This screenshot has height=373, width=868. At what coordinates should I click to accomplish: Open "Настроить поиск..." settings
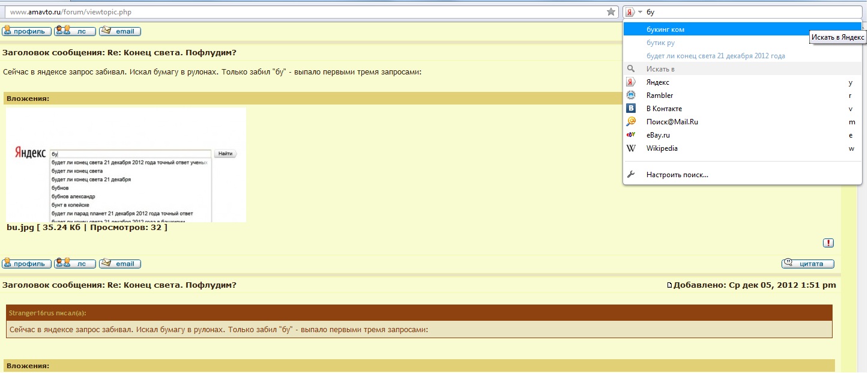point(677,175)
